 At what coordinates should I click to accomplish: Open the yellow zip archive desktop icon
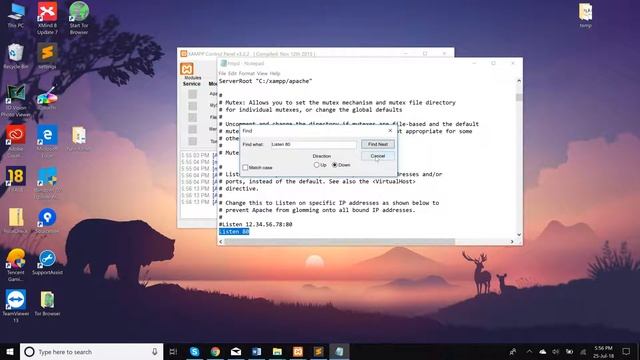tap(16, 221)
